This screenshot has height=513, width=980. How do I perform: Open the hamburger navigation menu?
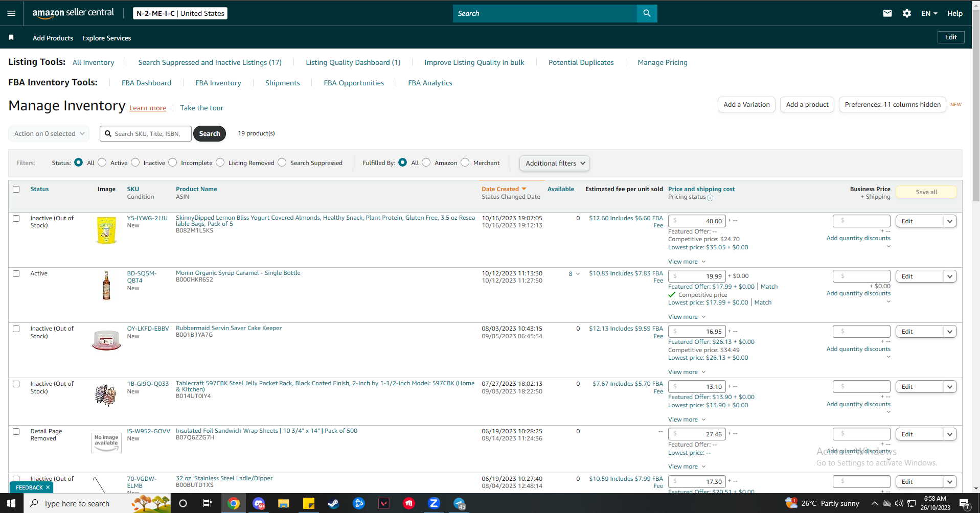(x=11, y=13)
